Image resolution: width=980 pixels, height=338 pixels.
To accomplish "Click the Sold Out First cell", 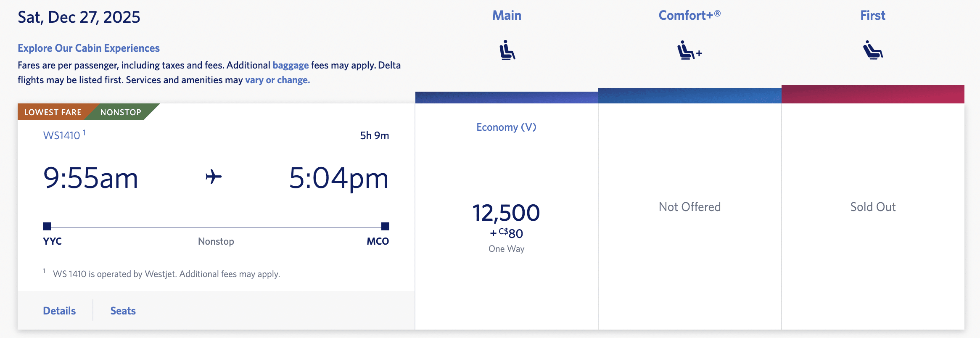I will tap(873, 207).
